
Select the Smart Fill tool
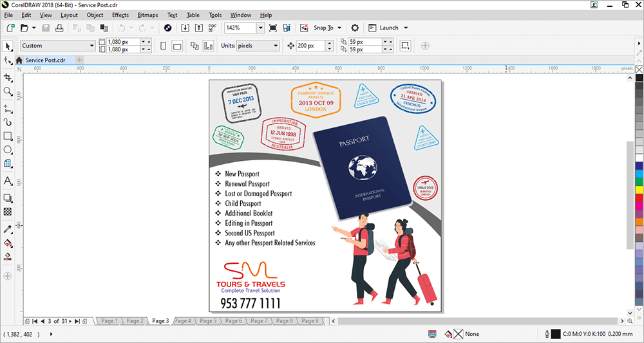(7, 256)
